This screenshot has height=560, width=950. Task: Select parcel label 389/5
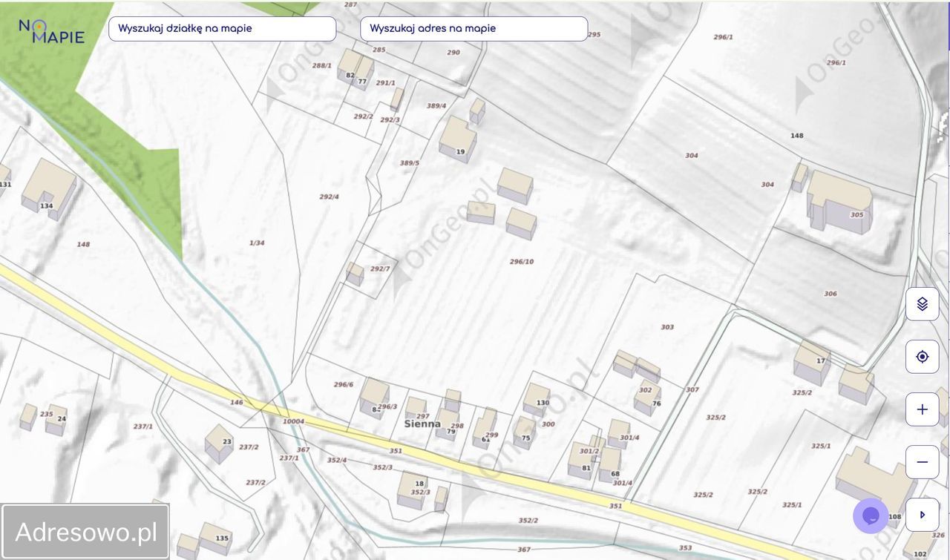(410, 163)
